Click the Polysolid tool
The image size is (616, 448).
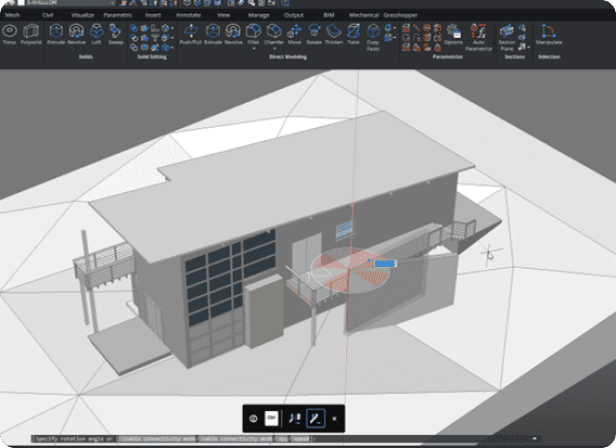coord(30,35)
